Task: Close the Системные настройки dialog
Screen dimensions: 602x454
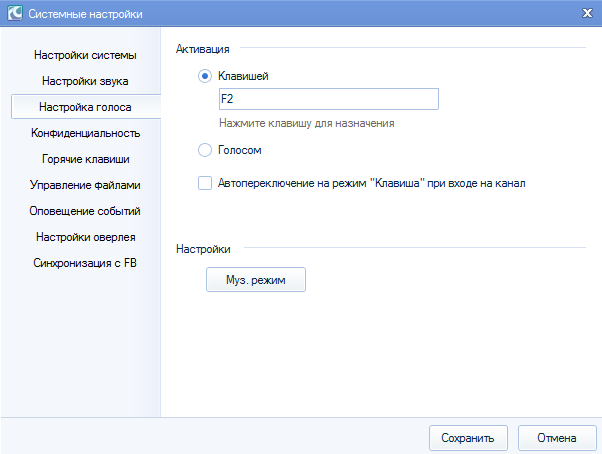Action: [587, 13]
